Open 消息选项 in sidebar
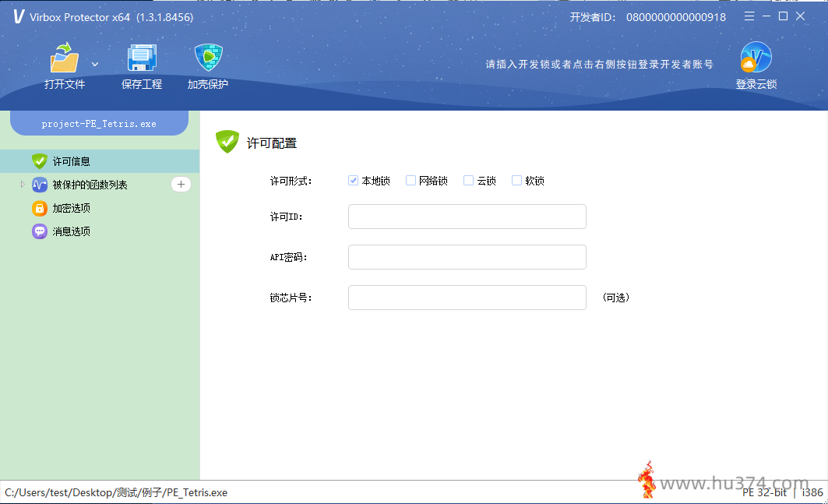The width and height of the screenshot is (828, 504). (72, 231)
